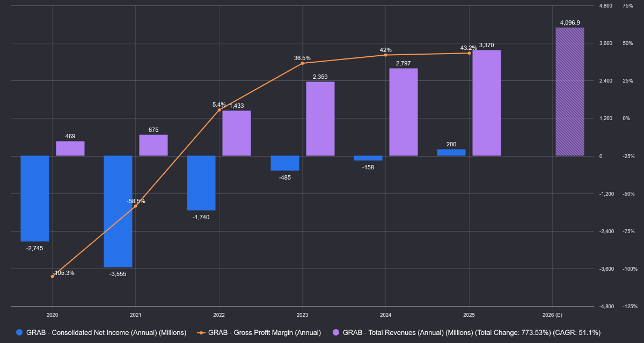
Task: Click the 2025 revenue bar labeled 3,370
Action: point(487,103)
